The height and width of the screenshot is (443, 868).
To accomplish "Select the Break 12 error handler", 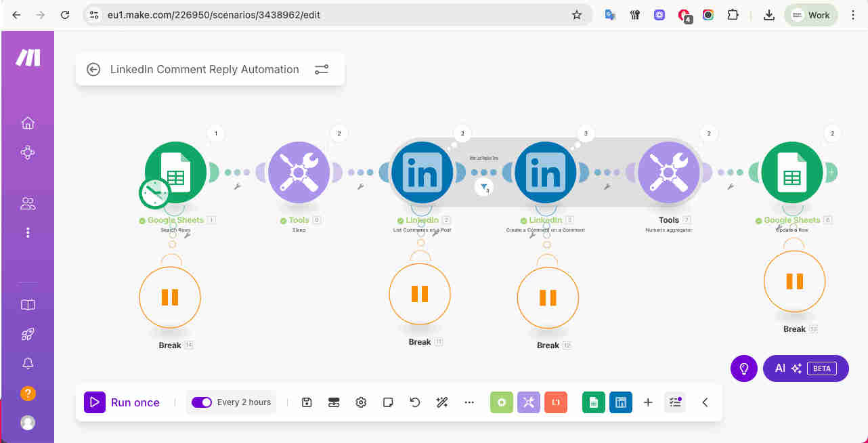I will pyautogui.click(x=548, y=297).
